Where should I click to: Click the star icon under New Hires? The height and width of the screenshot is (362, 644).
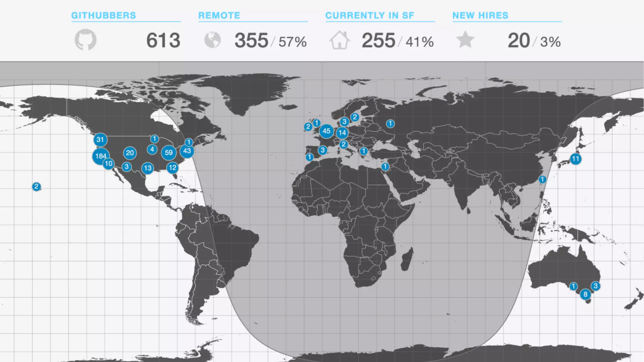465,40
